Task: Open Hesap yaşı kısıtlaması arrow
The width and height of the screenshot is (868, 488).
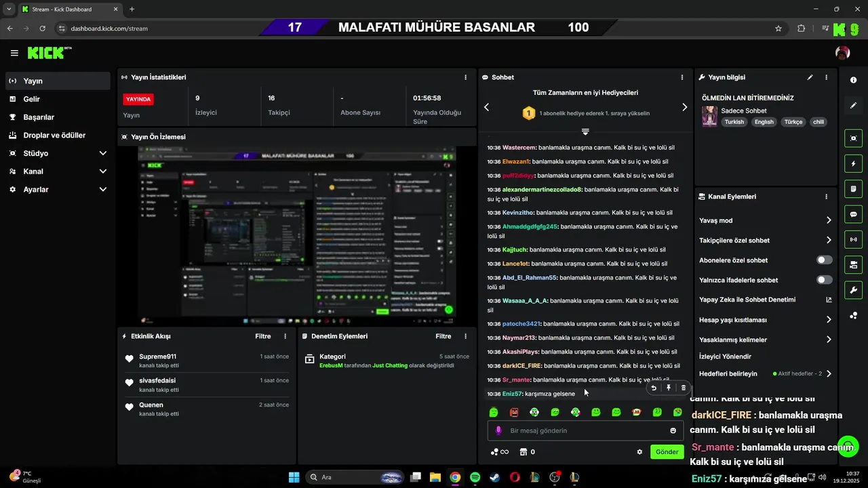Action: pyautogui.click(x=829, y=320)
